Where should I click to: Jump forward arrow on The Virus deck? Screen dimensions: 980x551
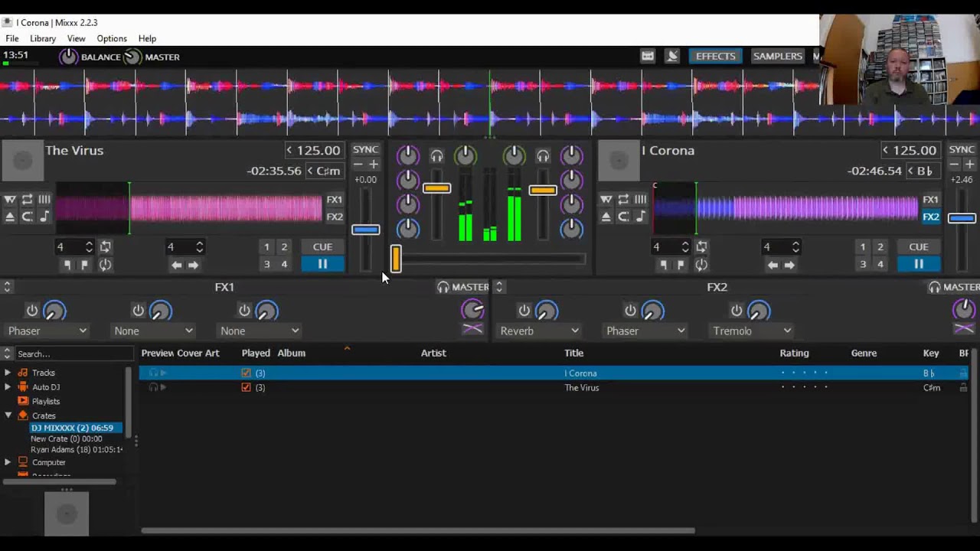(193, 265)
